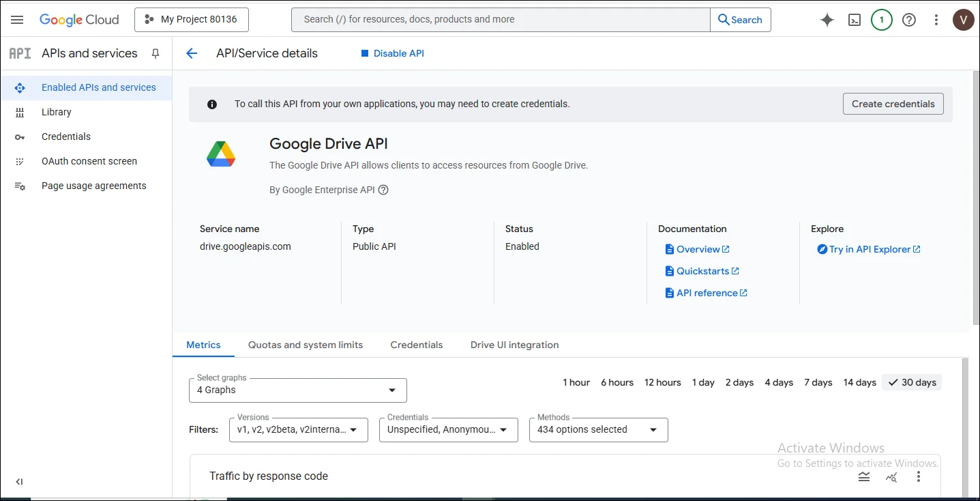980x501 pixels.
Task: Open the Overview documentation link
Action: (x=698, y=249)
